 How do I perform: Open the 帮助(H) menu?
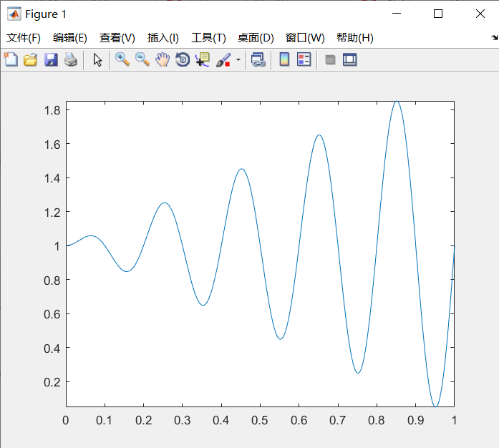(x=355, y=38)
